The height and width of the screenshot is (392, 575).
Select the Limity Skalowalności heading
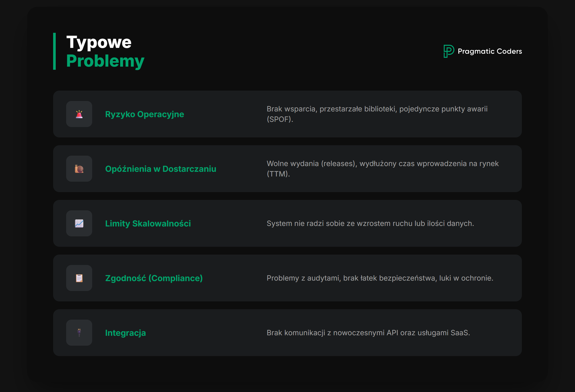148,224
